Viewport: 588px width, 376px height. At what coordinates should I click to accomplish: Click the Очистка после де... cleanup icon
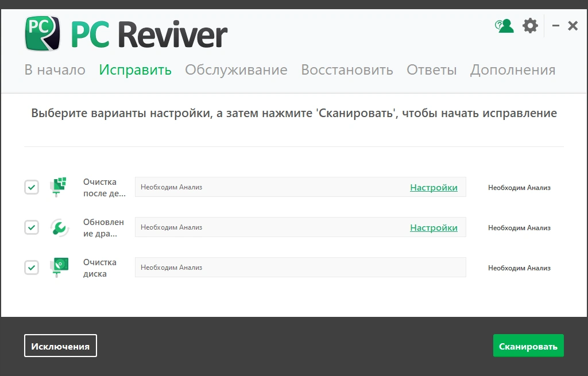point(58,187)
